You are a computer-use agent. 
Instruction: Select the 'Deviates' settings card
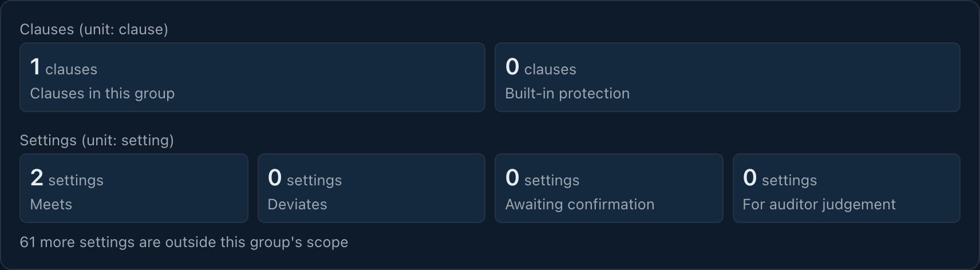point(372,188)
